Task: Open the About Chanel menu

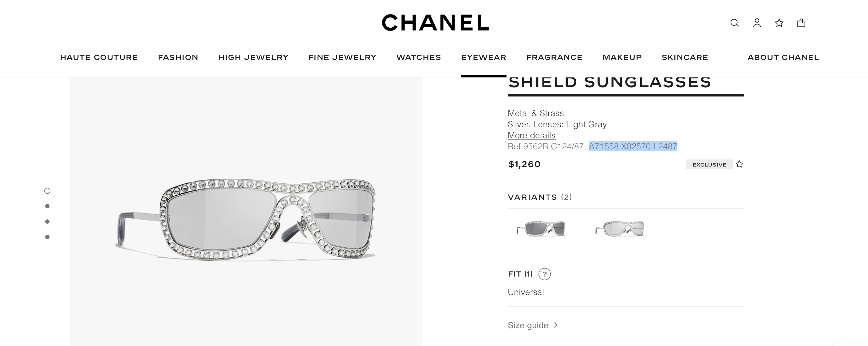Action: click(x=783, y=57)
